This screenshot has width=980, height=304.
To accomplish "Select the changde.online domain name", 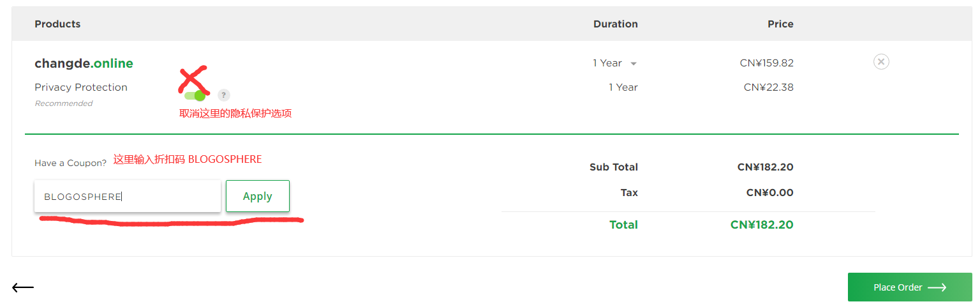I will coord(84,63).
